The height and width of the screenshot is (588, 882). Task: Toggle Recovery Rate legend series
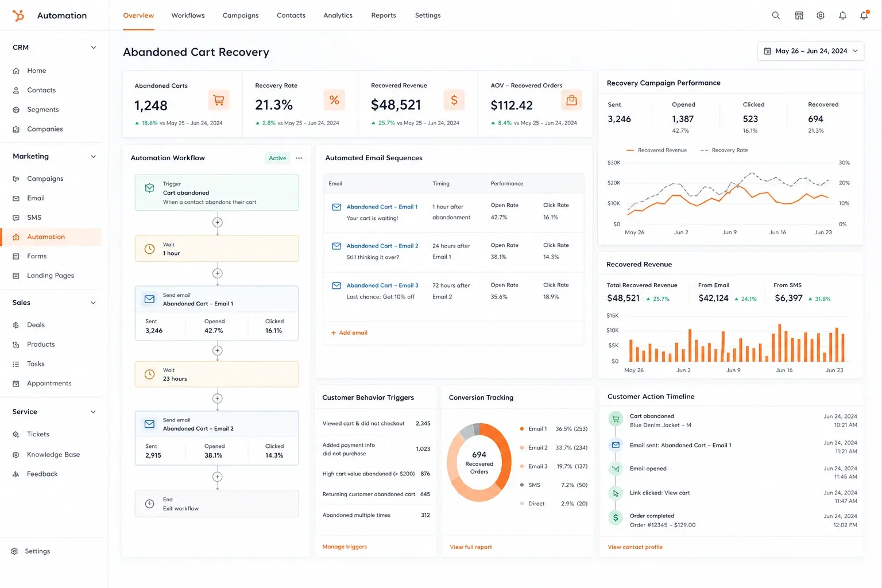[724, 150]
